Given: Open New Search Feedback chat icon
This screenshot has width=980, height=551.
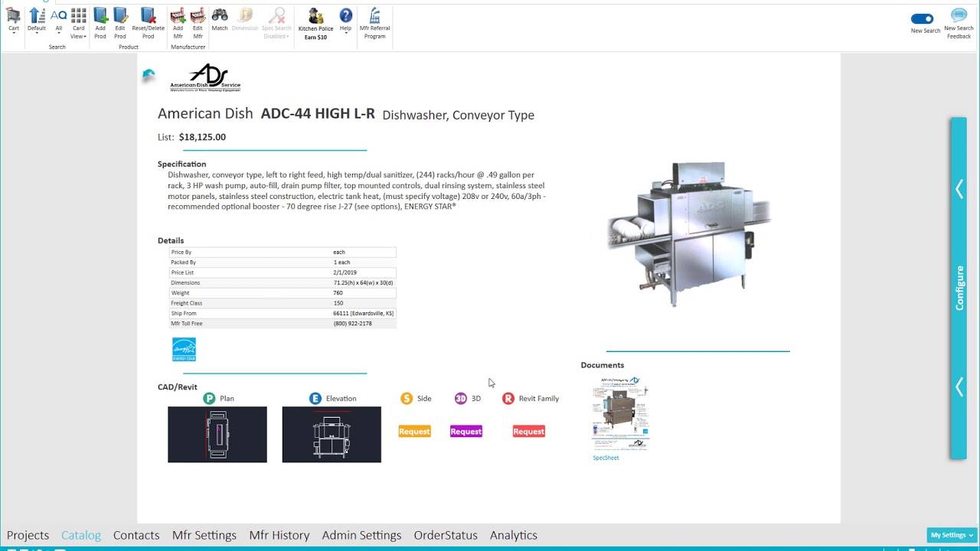Looking at the screenshot, I should (959, 15).
